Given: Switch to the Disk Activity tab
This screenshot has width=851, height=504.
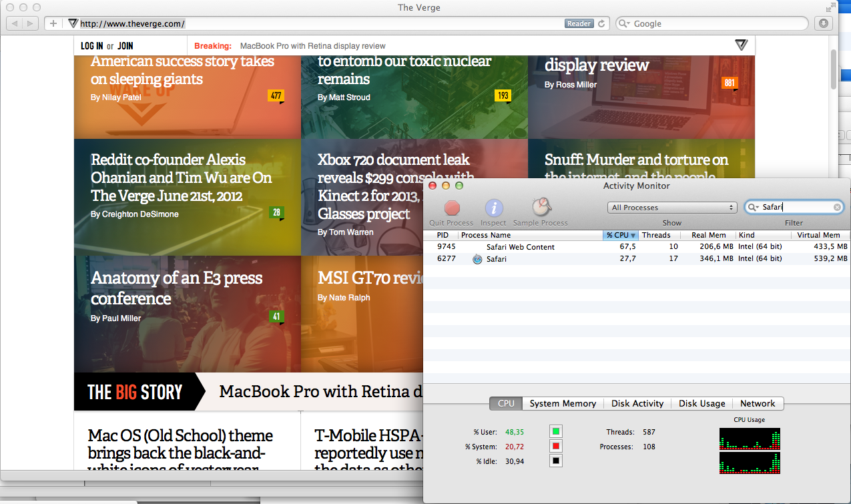Looking at the screenshot, I should pyautogui.click(x=637, y=403).
